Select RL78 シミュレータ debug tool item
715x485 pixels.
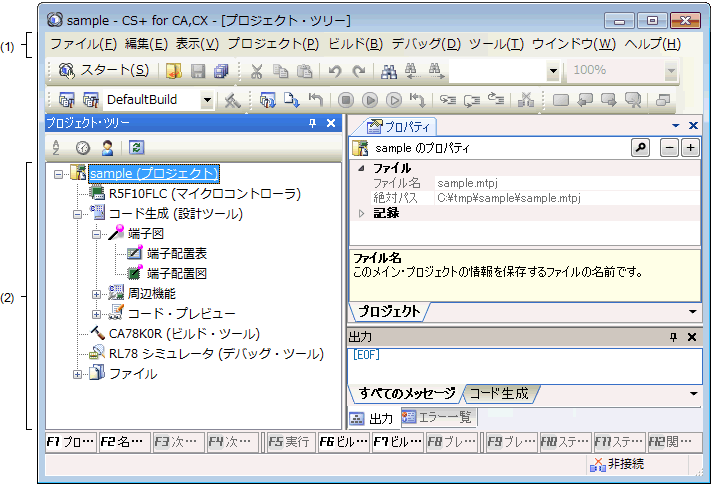215,353
